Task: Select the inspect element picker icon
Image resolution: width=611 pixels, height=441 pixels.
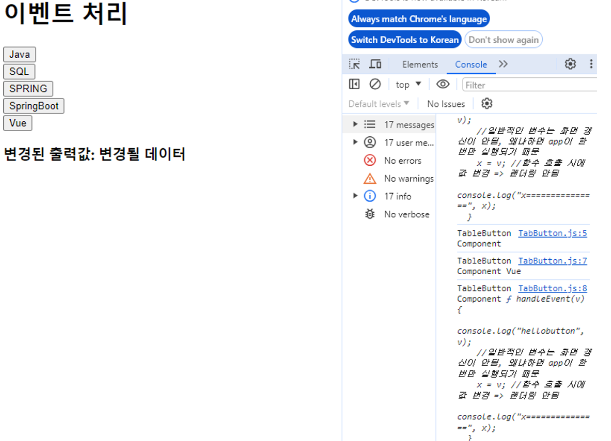Action: (354, 64)
